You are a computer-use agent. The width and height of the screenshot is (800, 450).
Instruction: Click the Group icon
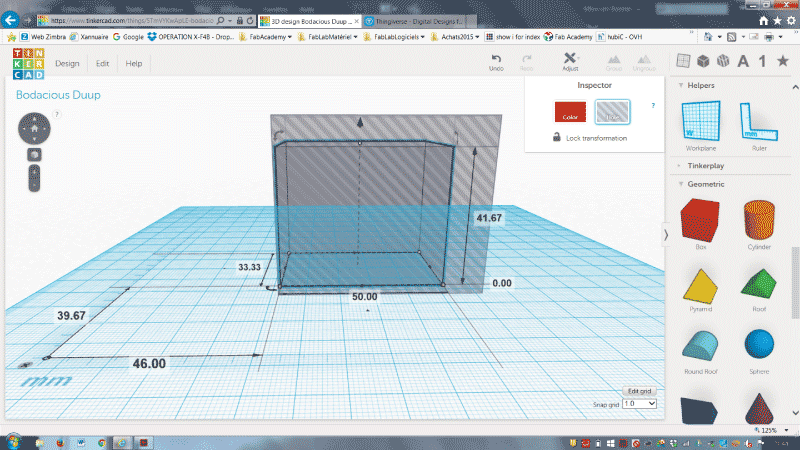pos(614,62)
